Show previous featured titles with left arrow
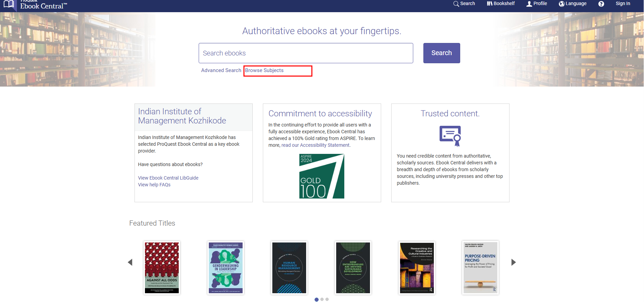644x302 pixels. click(x=130, y=262)
